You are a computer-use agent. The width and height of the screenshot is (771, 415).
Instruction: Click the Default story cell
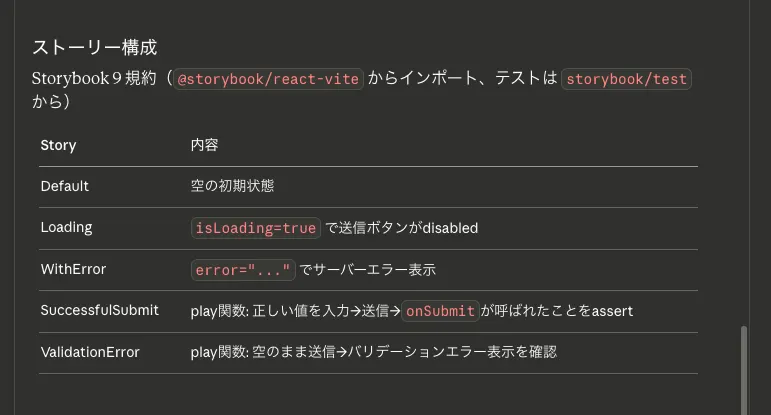coord(65,186)
